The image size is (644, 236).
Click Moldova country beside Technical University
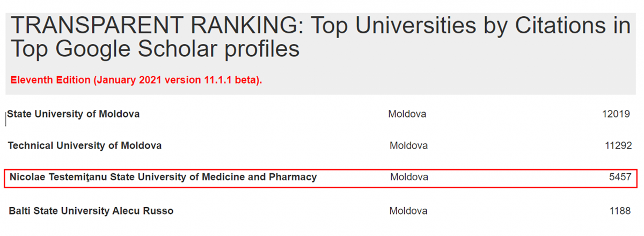(408, 145)
